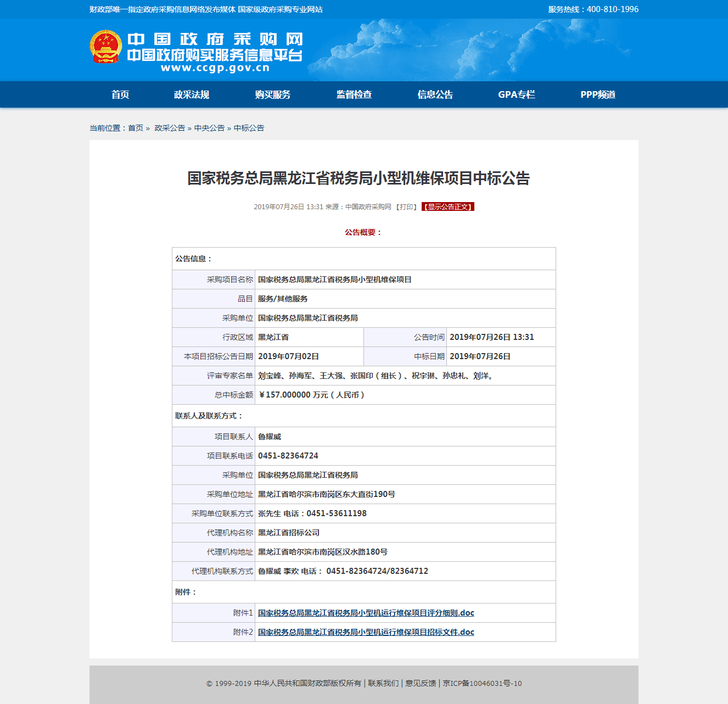
Task: Select 监督检查 in the navigation bar
Action: 354,94
